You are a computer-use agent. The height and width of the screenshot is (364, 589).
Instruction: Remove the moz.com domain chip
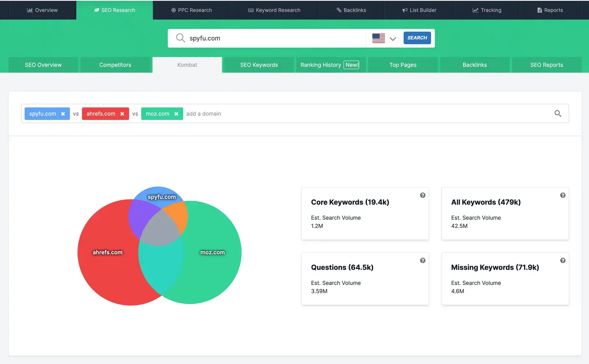pyautogui.click(x=176, y=114)
